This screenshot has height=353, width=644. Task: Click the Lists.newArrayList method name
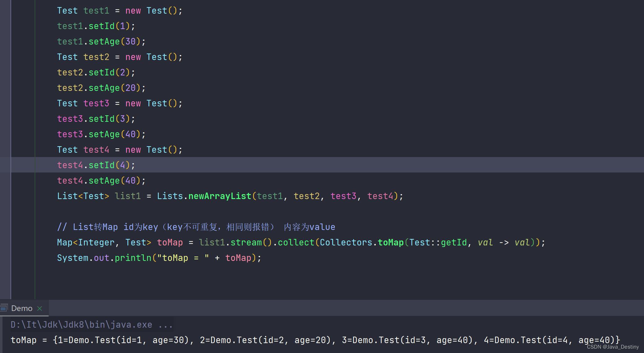220,196
